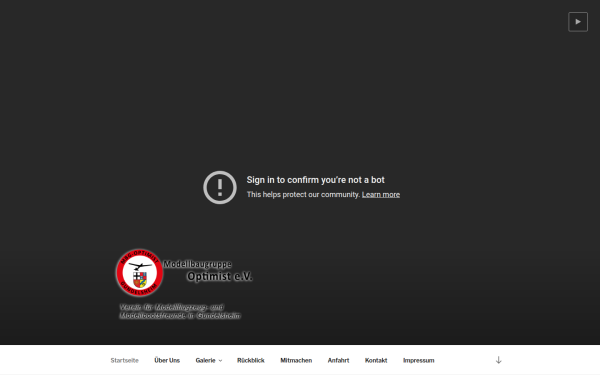Click the play video button in the header
The width and height of the screenshot is (600, 375).
click(578, 22)
